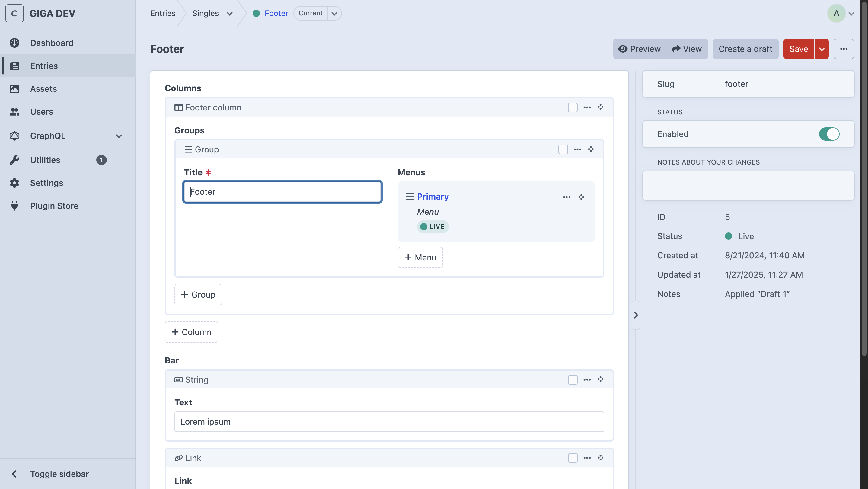868x489 pixels.
Task: Go to Utilities in the sidebar
Action: pyautogui.click(x=45, y=160)
